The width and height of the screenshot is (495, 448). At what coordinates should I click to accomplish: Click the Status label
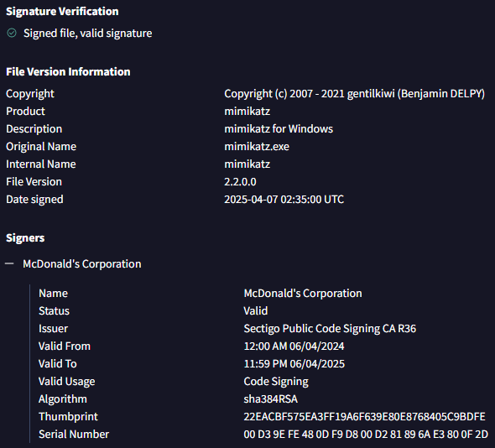point(54,311)
